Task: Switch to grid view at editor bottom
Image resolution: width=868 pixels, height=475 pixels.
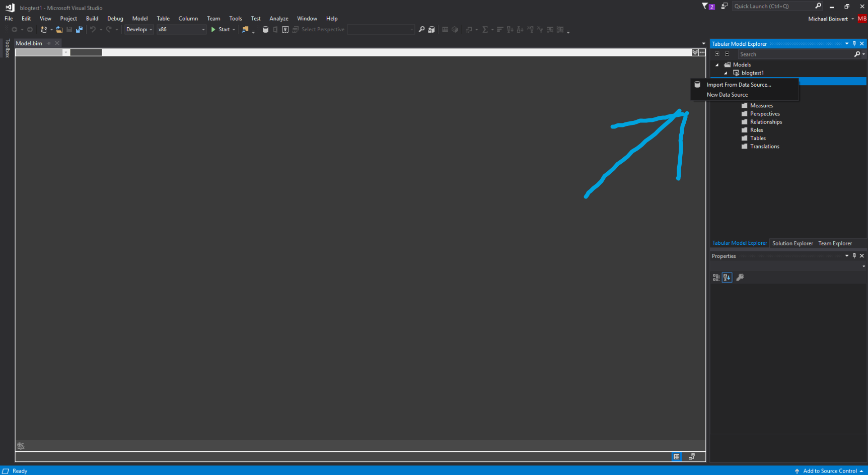Action: [x=677, y=457]
